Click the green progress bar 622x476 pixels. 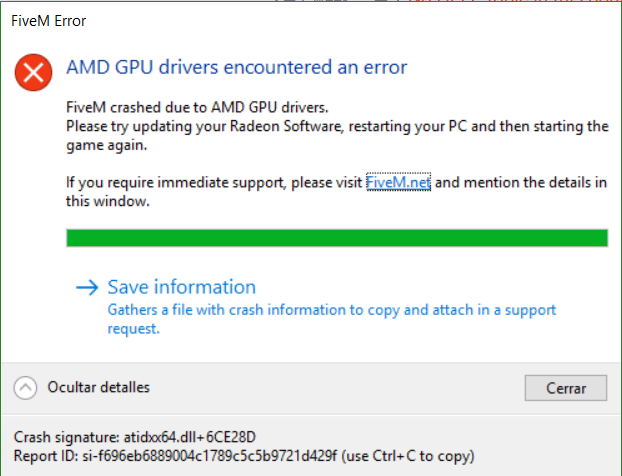tap(336, 237)
